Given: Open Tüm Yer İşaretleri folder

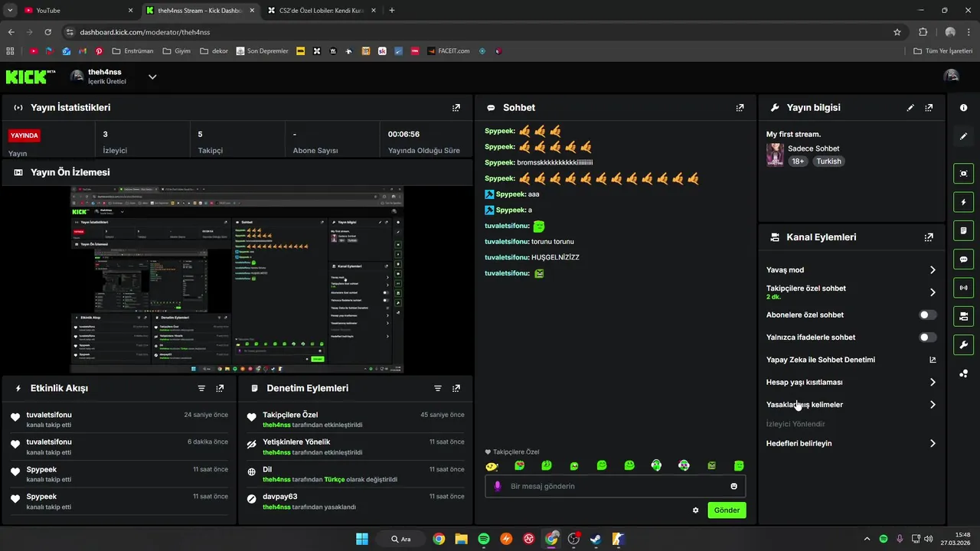Looking at the screenshot, I should (943, 51).
